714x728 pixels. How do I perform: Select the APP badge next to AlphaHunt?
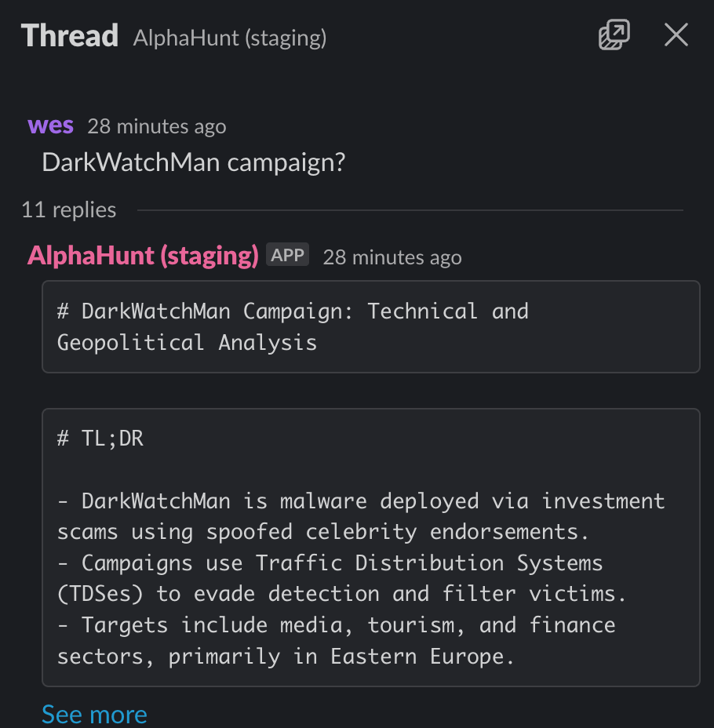tap(287, 254)
